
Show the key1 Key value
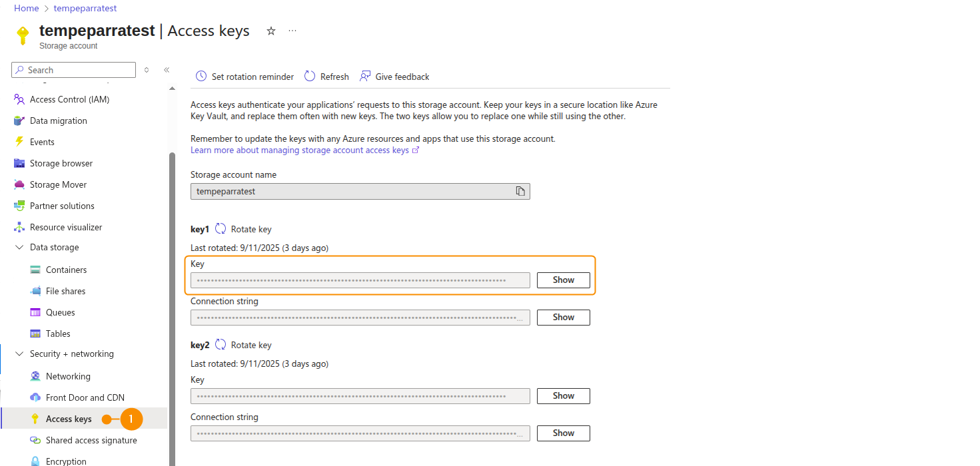563,280
